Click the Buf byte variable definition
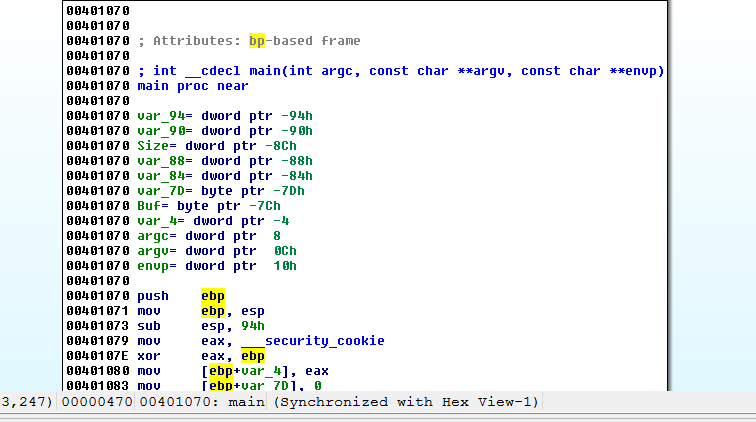 point(148,206)
